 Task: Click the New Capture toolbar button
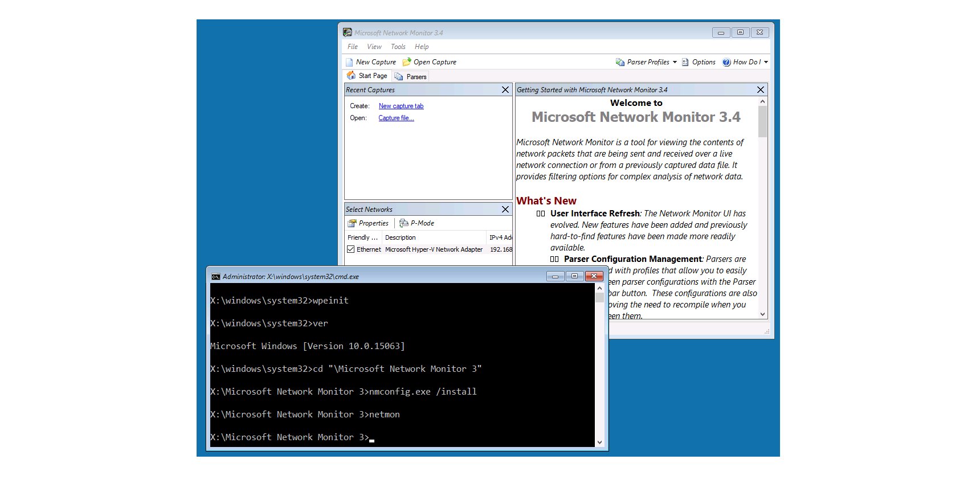tap(371, 62)
